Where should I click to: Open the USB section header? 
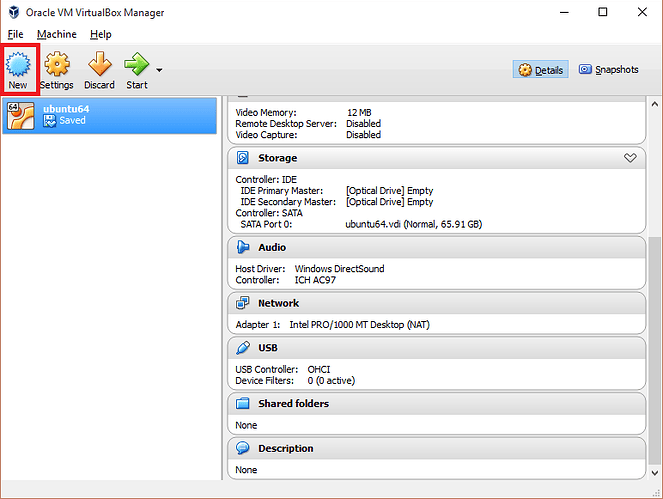(x=436, y=348)
